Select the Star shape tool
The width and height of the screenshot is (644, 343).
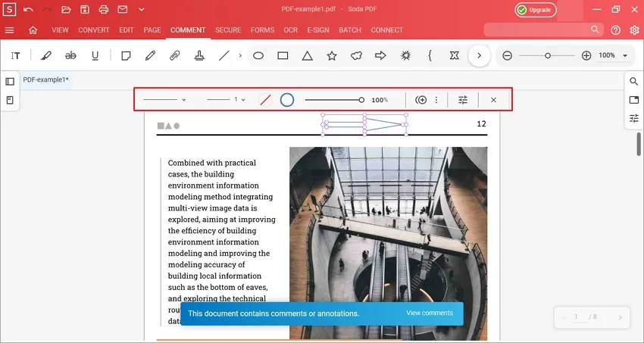click(x=332, y=55)
